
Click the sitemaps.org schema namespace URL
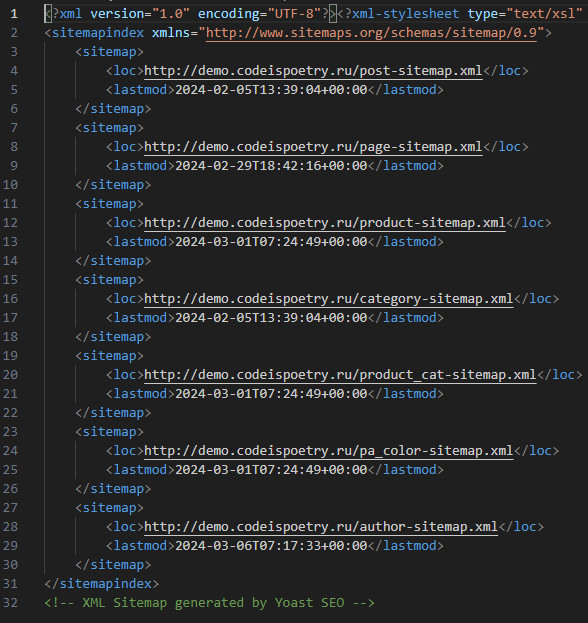(371, 33)
